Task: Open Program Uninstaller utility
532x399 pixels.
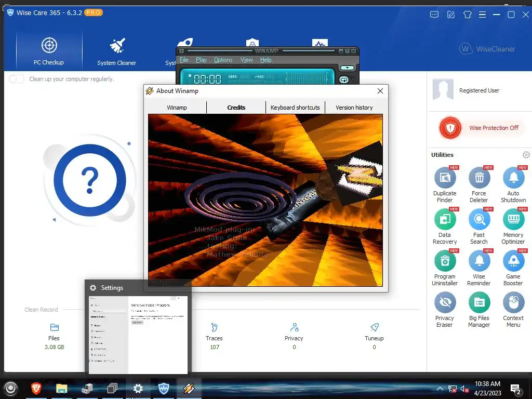Action: click(445, 268)
